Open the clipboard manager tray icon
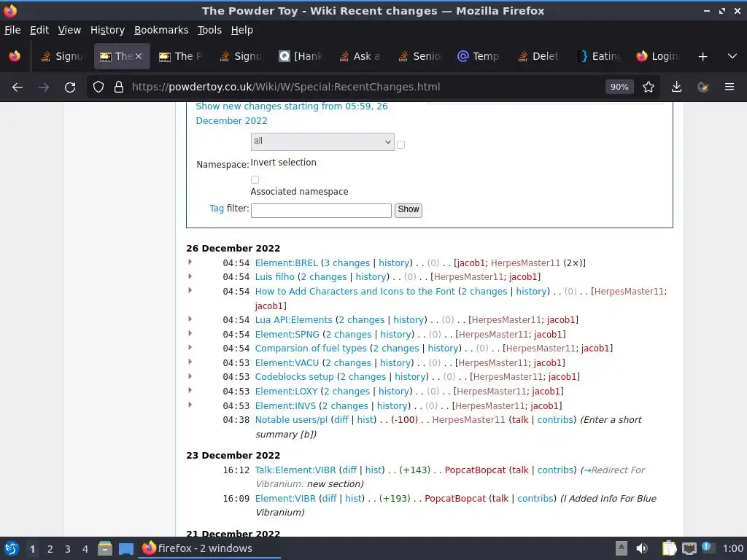The image size is (747, 560). 670,548
